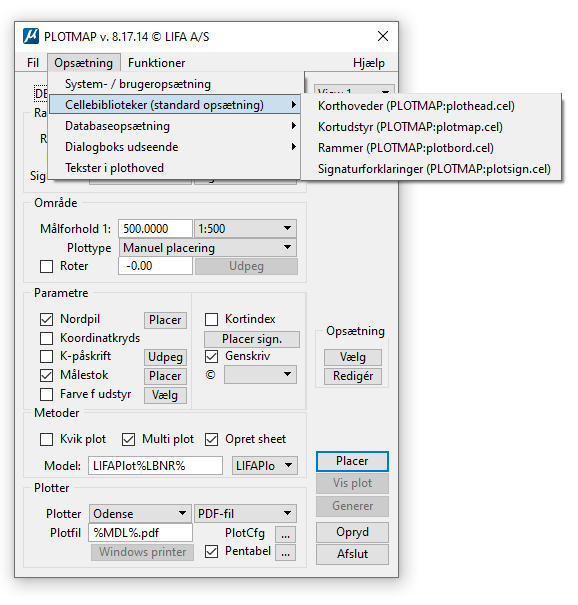Open the PDF-fil output format dropdown
Image resolution: width=578 pixels, height=605 pixels.
[x=245, y=514]
